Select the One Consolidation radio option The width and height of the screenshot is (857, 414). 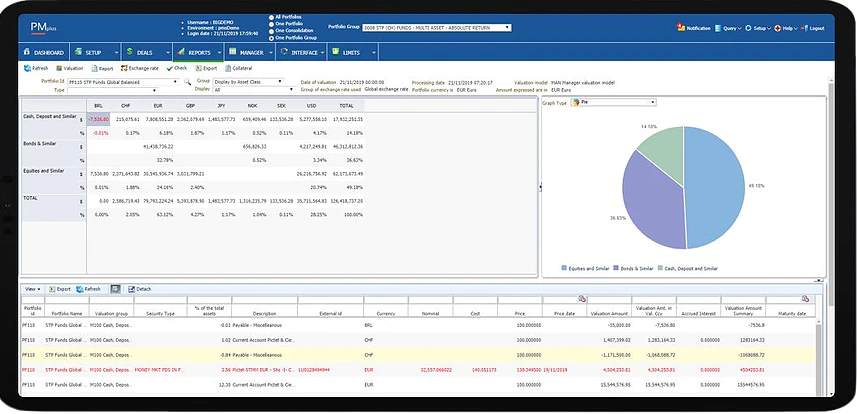272,31
